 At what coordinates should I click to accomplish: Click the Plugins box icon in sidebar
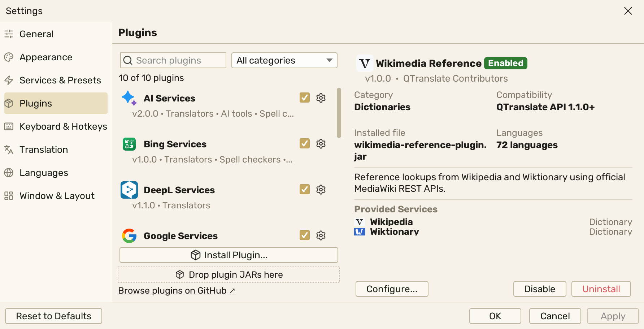(9, 103)
